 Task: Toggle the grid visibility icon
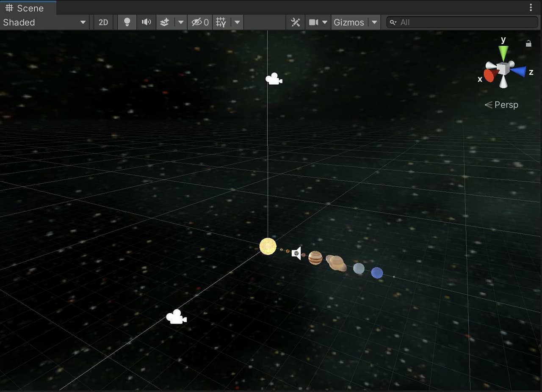(221, 22)
